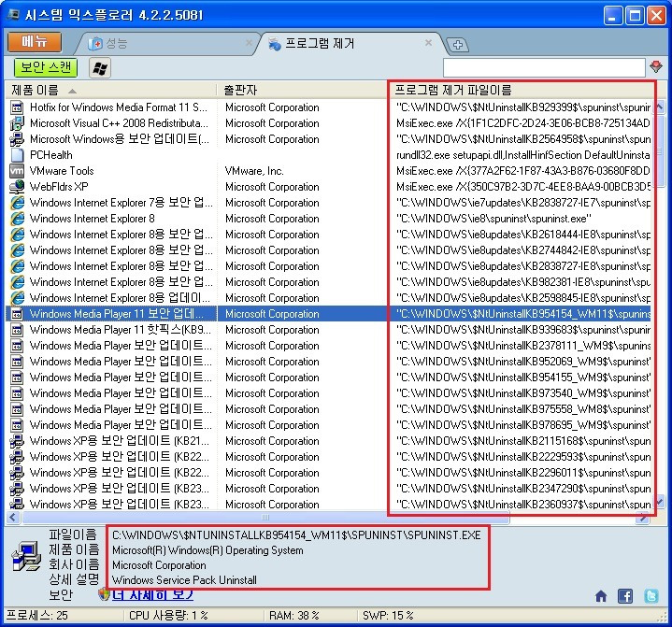Click the vertical scrollbar down arrow

tap(659, 500)
